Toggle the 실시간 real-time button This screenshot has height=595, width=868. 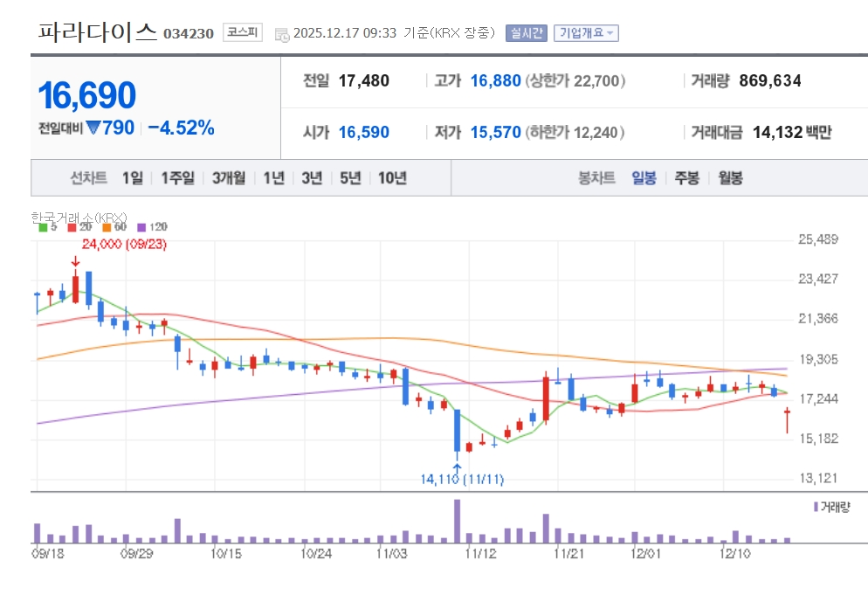point(526,33)
